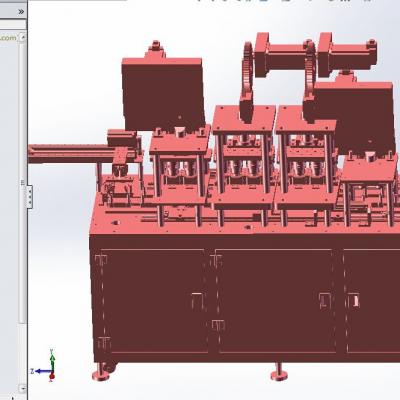The width and height of the screenshot is (400, 400).
Task: Click the scroll down arrow in left panel
Action: click(x=22, y=388)
